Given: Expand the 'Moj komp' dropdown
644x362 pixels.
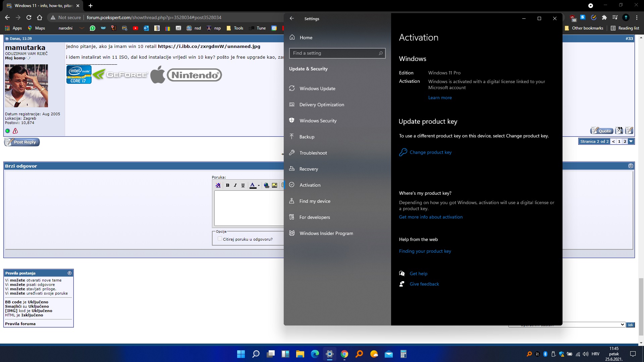Looking at the screenshot, I should coord(29,58).
